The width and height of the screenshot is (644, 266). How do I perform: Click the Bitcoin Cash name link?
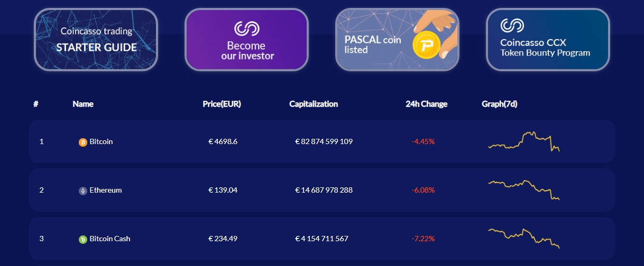109,239
